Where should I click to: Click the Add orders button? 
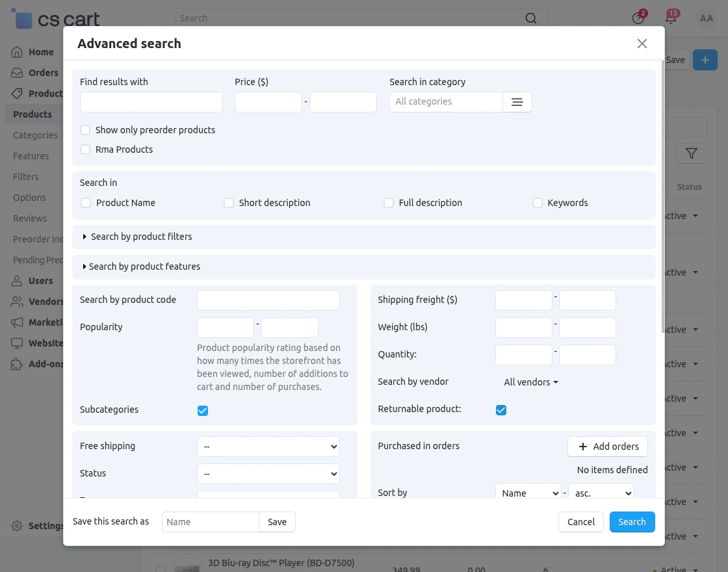pyautogui.click(x=608, y=447)
